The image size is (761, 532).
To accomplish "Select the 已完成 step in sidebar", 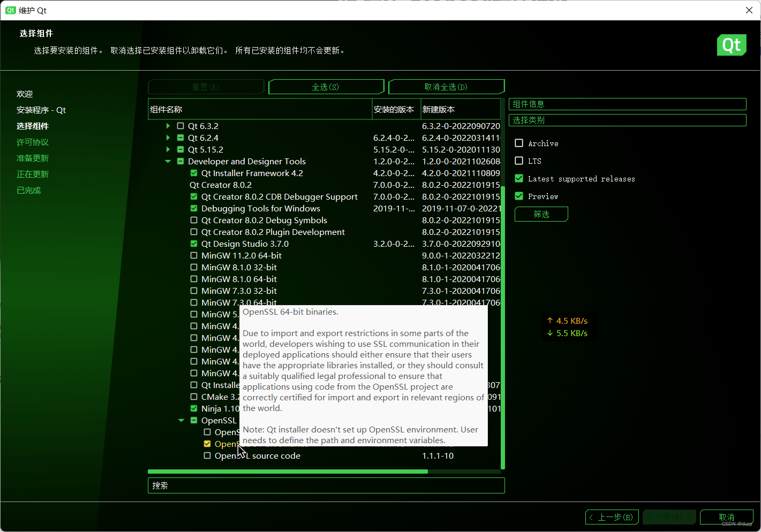I will pos(28,190).
